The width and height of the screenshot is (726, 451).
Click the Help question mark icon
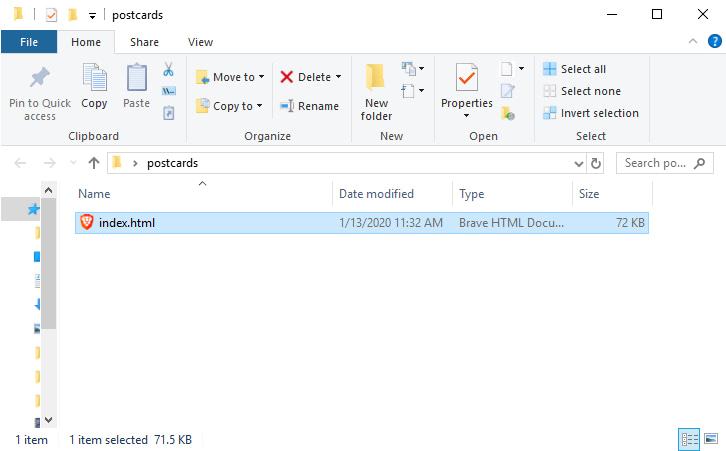coord(714,41)
